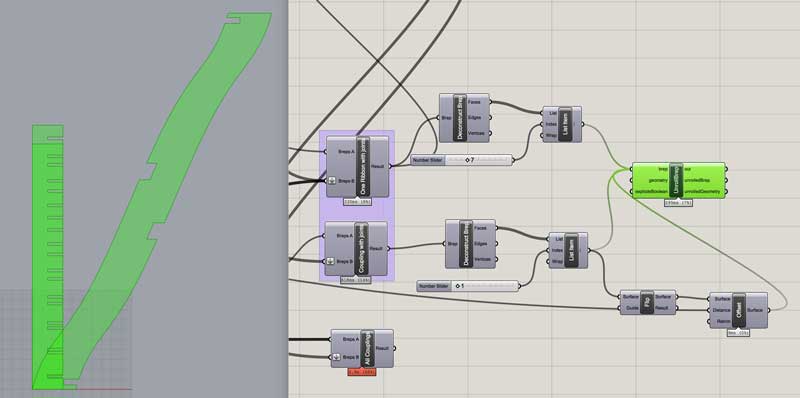800x398 pixels.
Task: Select the Offset component
Action: (x=739, y=310)
